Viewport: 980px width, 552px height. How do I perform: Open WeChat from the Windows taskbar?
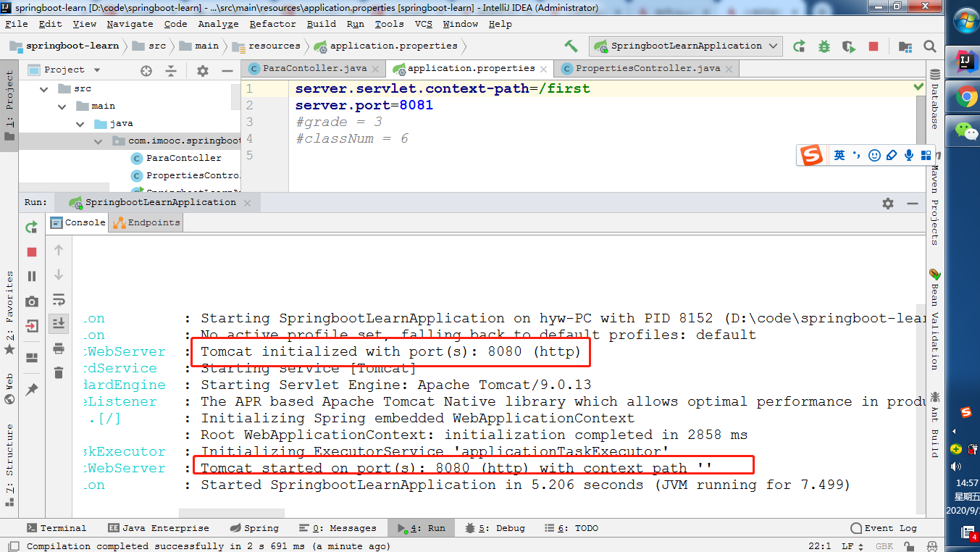point(966,130)
